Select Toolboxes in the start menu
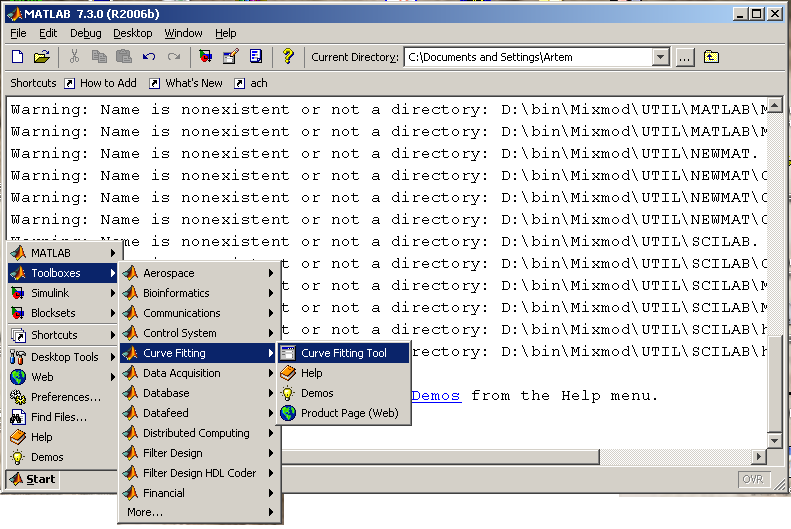The height and width of the screenshot is (529, 791). tap(63, 273)
